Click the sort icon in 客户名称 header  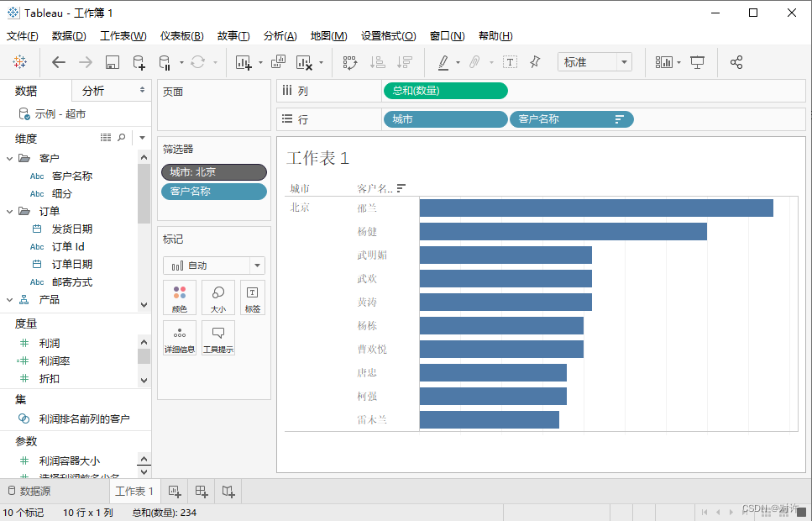(x=401, y=189)
